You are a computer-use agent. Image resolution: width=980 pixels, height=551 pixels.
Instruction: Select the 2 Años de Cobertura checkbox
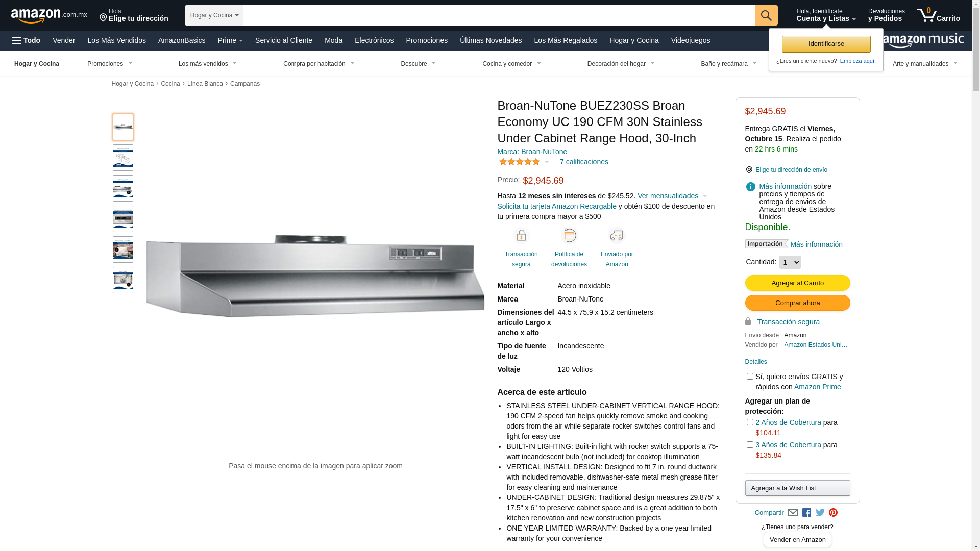pos(749,422)
